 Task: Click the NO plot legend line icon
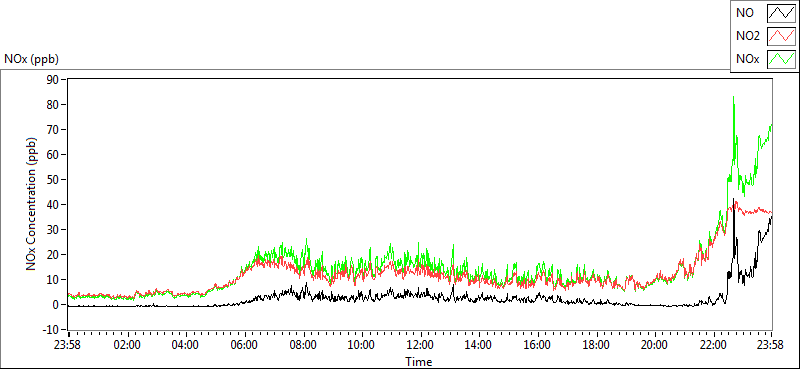coord(781,13)
